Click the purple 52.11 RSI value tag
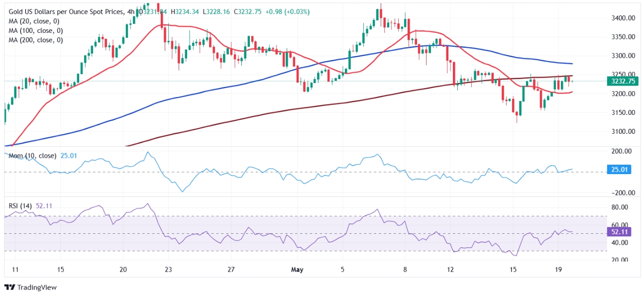Viewport: 644px width, 294px height. pos(619,231)
